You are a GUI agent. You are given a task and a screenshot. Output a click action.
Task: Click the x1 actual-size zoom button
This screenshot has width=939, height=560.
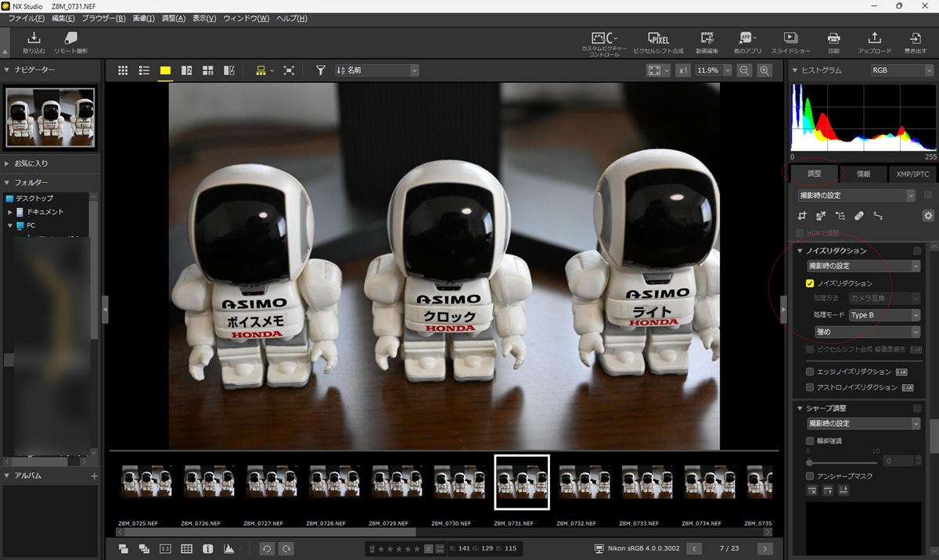pyautogui.click(x=683, y=70)
